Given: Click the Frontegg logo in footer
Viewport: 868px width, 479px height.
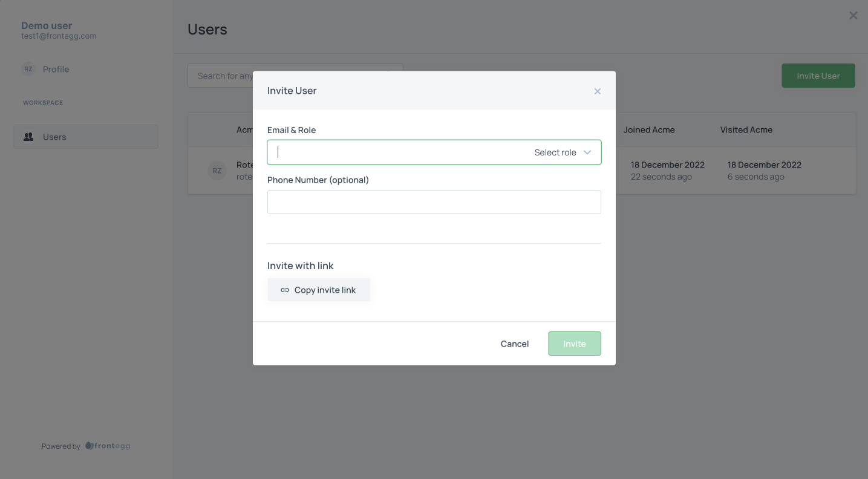Looking at the screenshot, I should (108, 446).
